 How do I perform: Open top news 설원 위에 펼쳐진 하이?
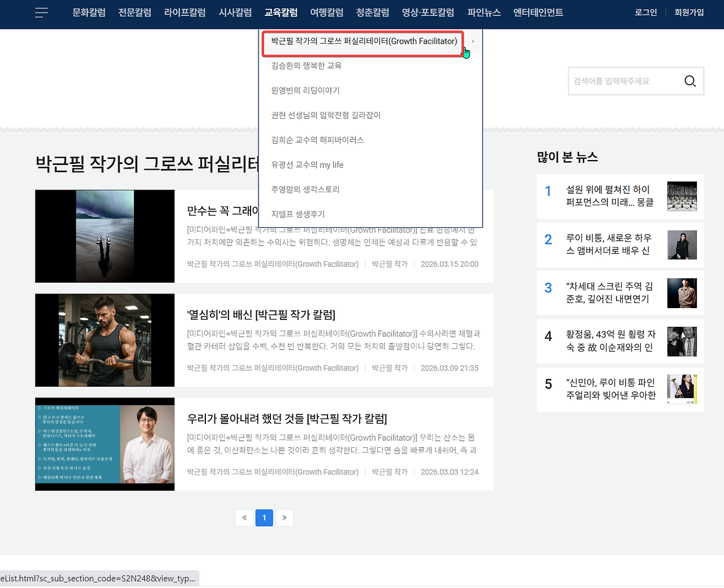tap(611, 196)
